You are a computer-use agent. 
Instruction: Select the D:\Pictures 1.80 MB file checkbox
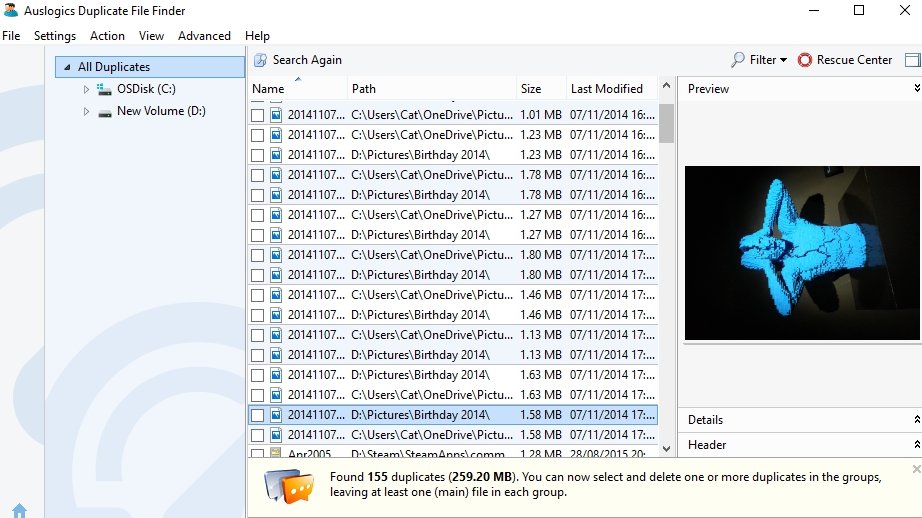(258, 275)
